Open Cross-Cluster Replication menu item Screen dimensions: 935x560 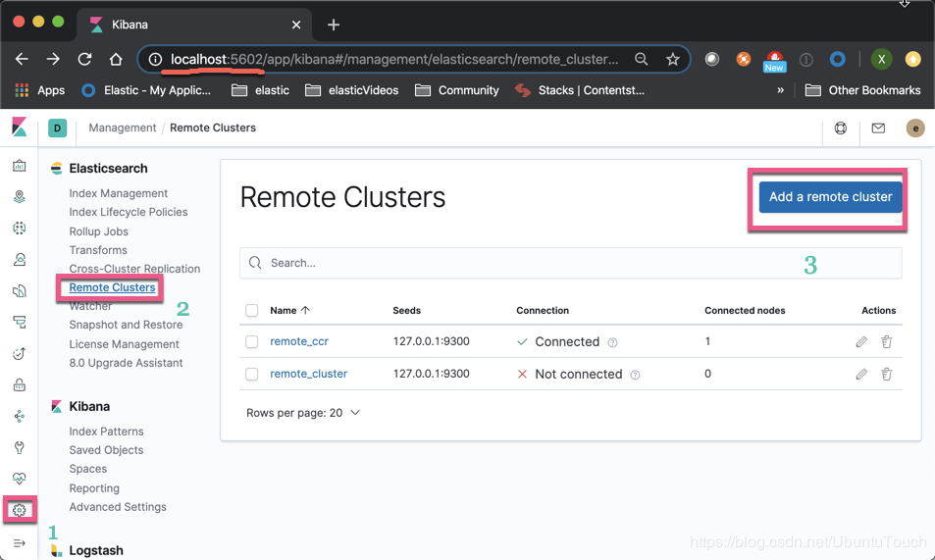(x=134, y=269)
